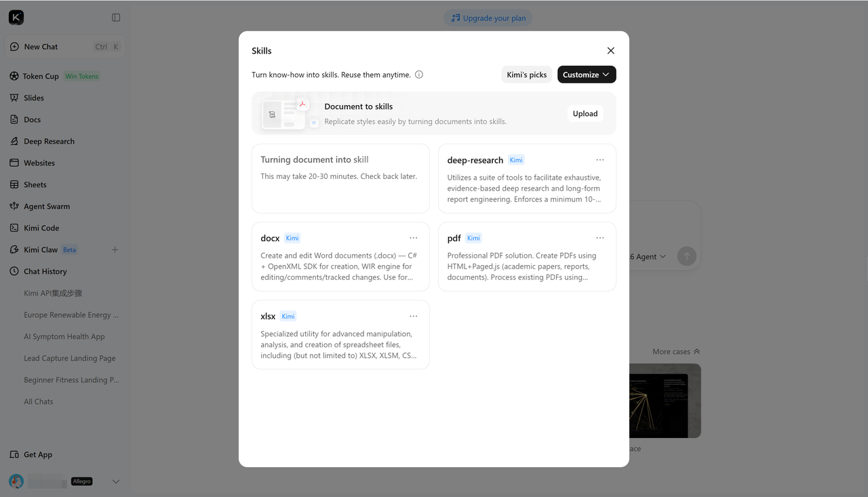
Task: Open more options for deep-research skill
Action: [600, 160]
